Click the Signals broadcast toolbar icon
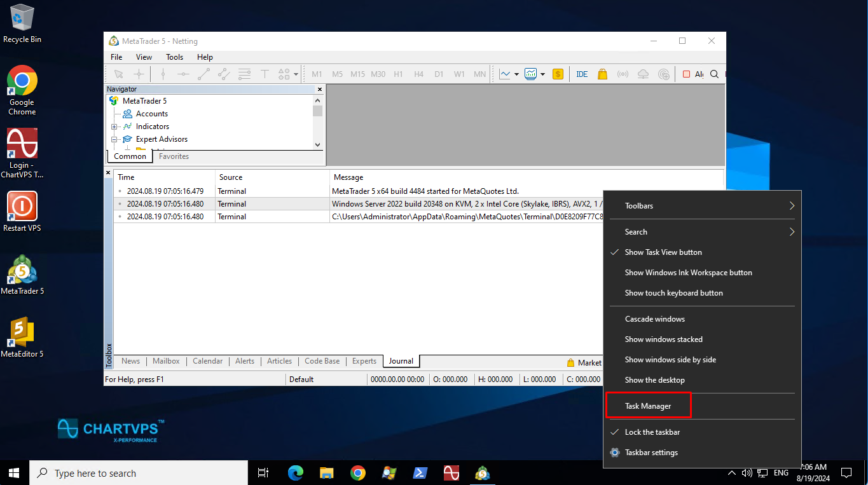 [x=623, y=74]
